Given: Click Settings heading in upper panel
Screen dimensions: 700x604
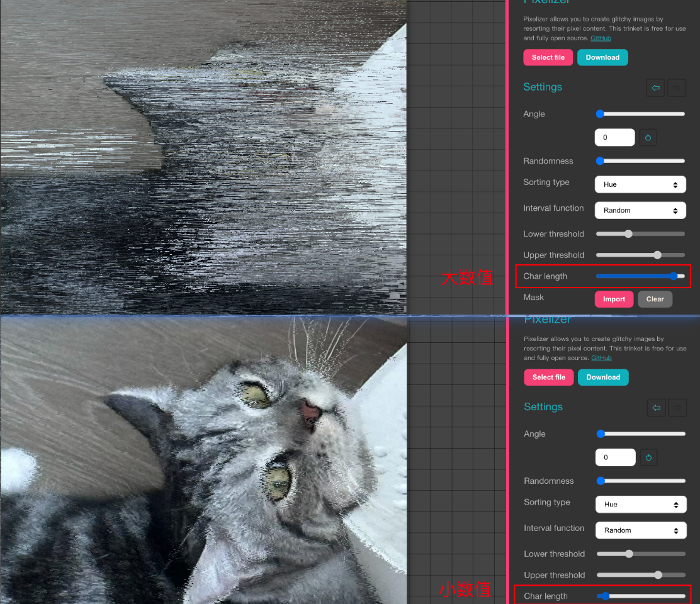Looking at the screenshot, I should tap(543, 87).
